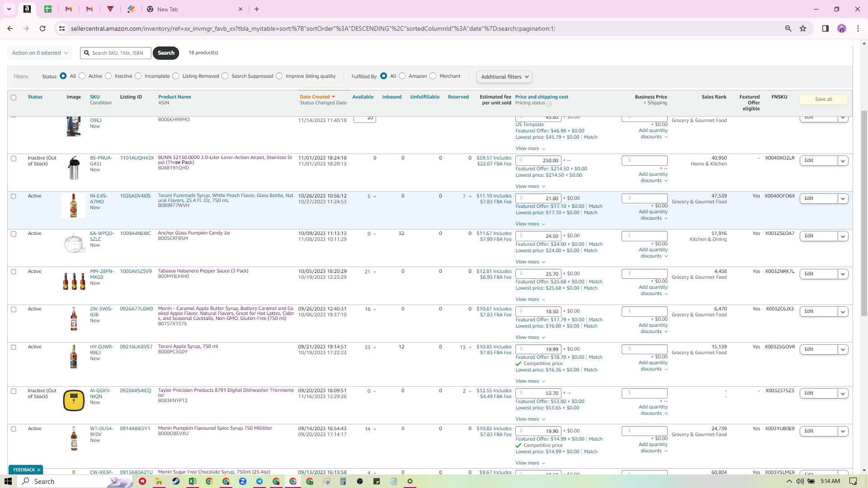Sort the table by Status column

[x=35, y=97]
